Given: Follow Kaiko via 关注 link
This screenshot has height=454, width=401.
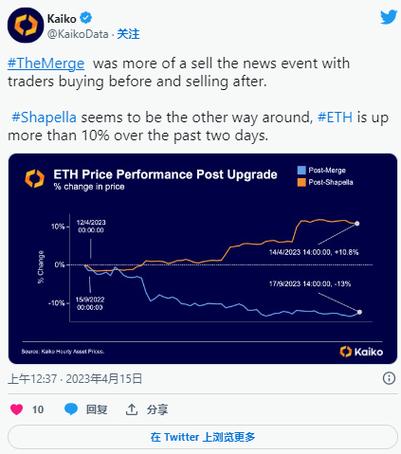Looking at the screenshot, I should [128, 34].
